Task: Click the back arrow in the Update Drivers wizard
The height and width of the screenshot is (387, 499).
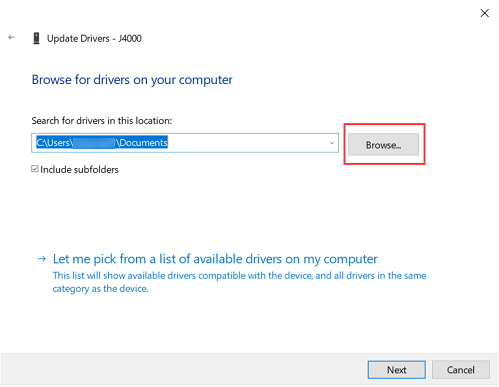Action: (12, 37)
